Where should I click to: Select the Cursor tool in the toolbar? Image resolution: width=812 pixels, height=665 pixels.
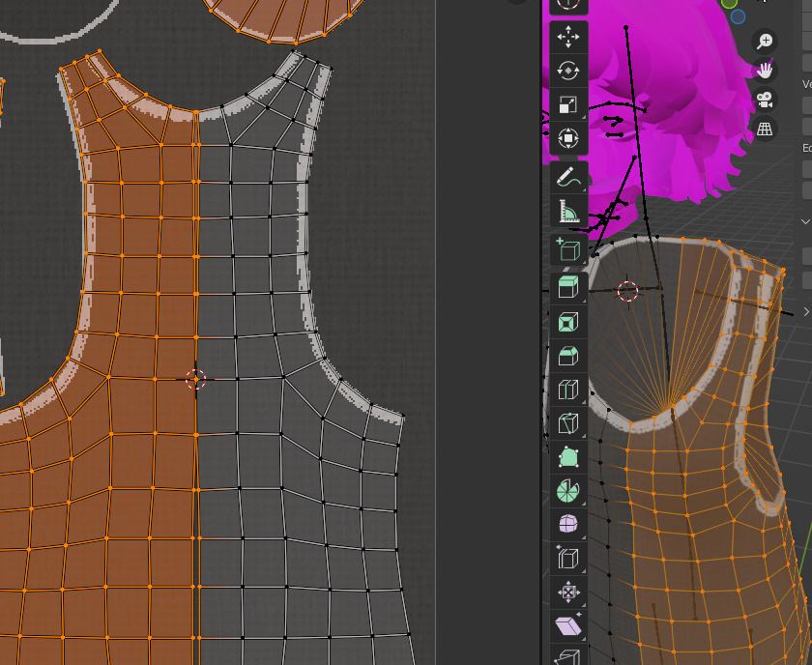[x=568, y=5]
